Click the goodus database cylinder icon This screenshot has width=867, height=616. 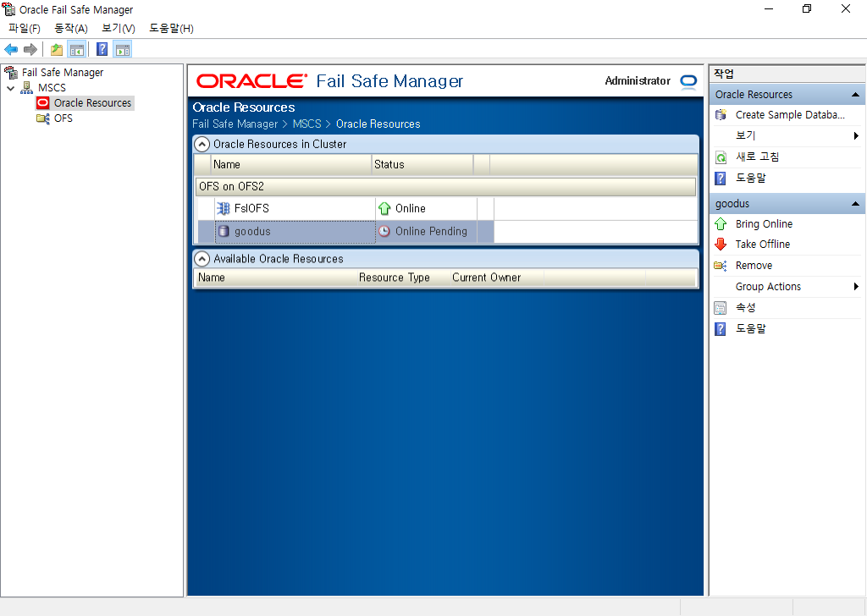click(x=224, y=231)
